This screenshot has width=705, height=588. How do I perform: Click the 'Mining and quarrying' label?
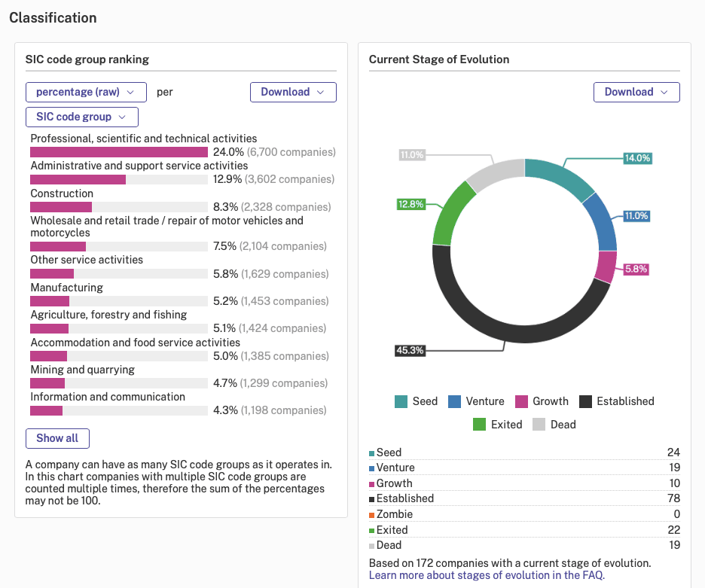tap(83, 370)
